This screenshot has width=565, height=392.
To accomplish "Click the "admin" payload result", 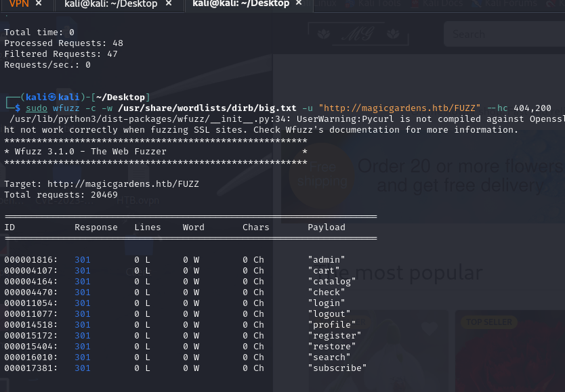I will [x=327, y=259].
